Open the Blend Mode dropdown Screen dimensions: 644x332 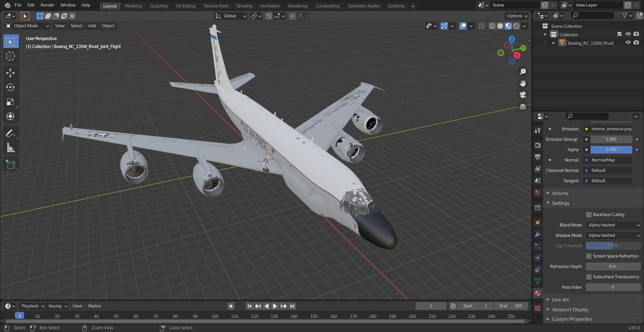point(613,225)
